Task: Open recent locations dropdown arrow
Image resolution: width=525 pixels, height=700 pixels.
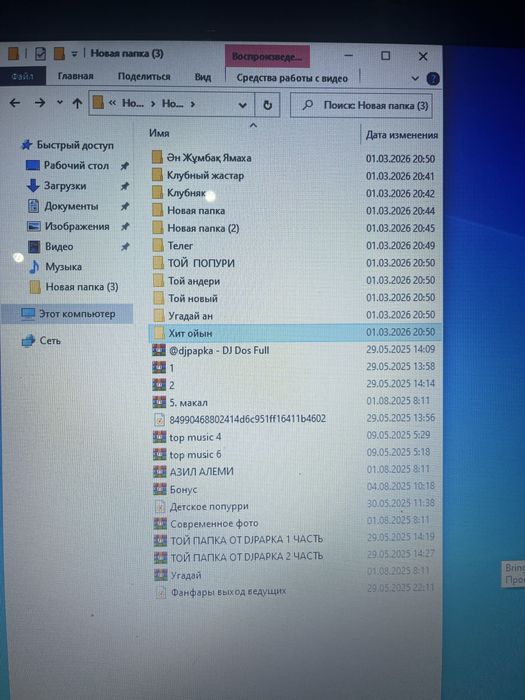Action: coord(60,103)
